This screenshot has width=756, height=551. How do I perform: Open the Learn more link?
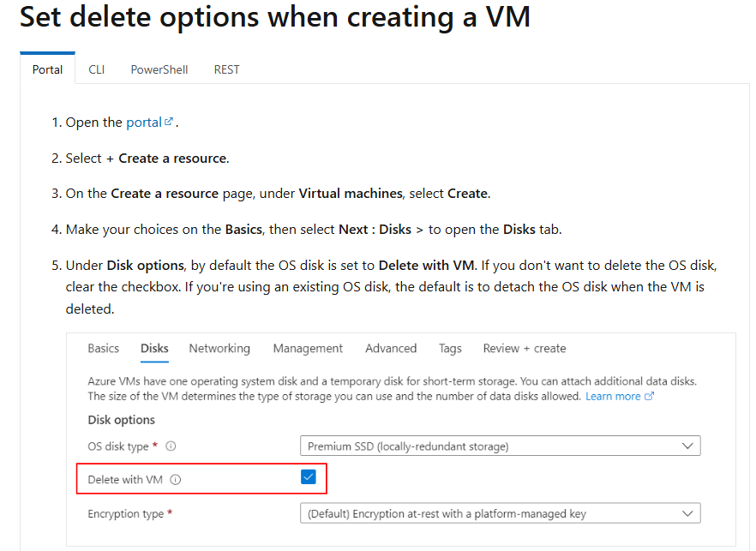click(613, 396)
